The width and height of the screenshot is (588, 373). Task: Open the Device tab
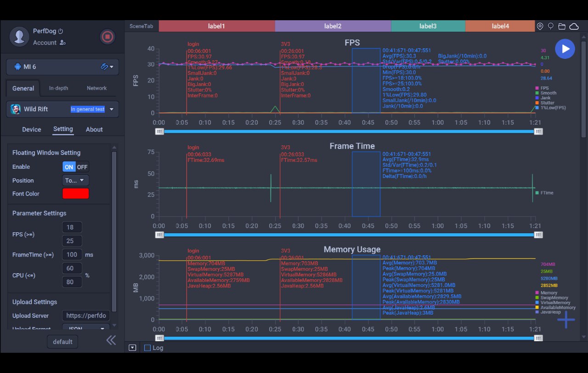click(32, 130)
